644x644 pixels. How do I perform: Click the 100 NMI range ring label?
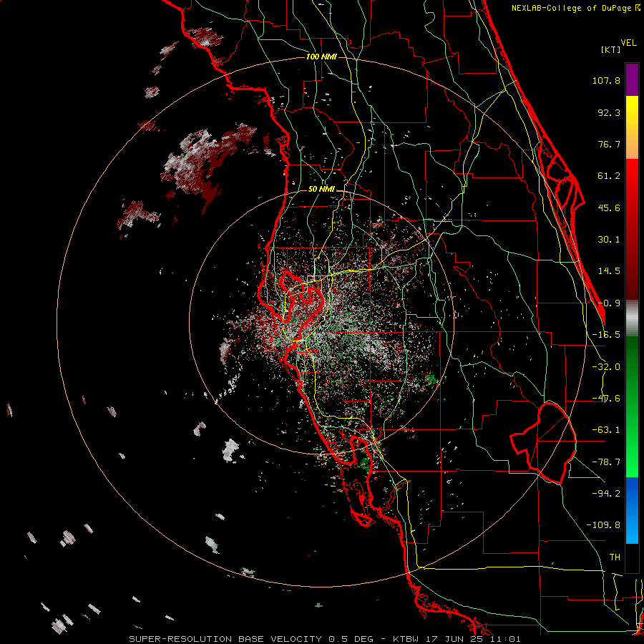[321, 57]
